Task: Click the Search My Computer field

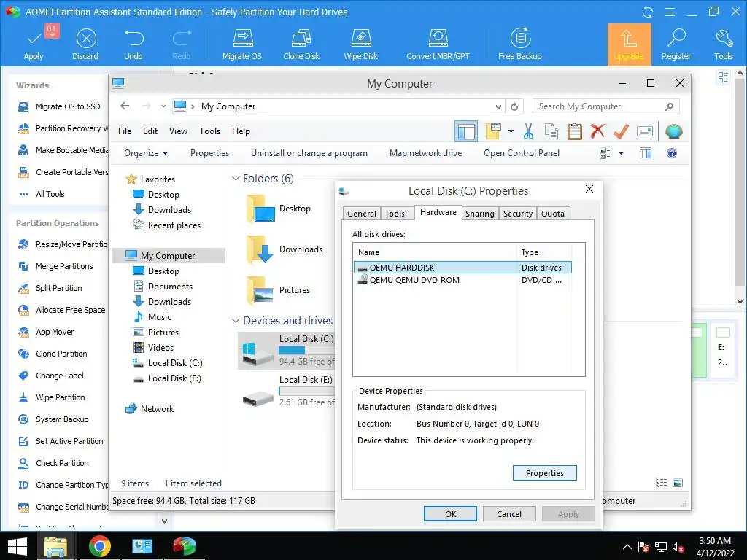Action: 605,106
